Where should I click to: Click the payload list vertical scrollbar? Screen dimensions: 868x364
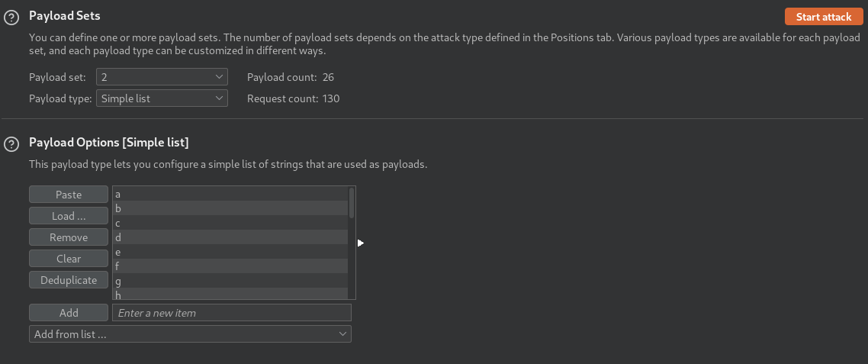(x=352, y=243)
